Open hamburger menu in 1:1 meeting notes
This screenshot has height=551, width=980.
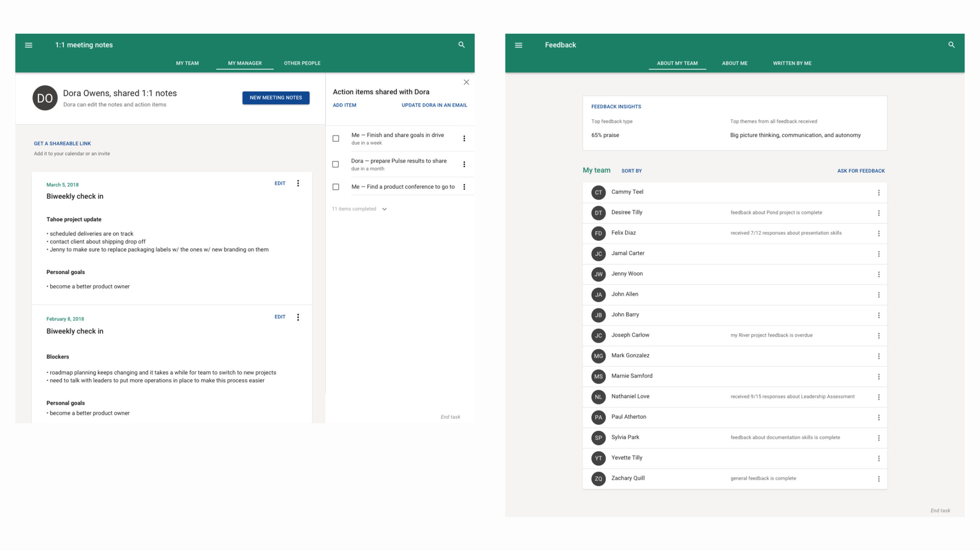(29, 45)
